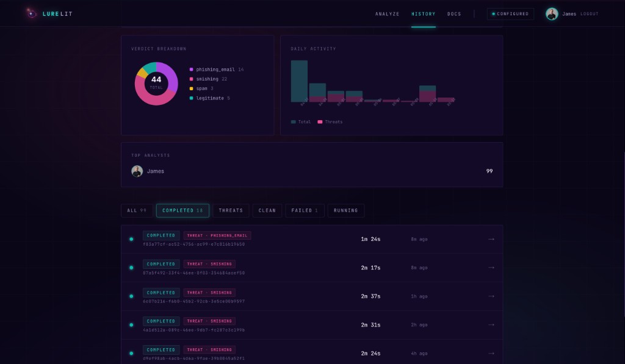Filter runs by Running status
The image size is (625, 364).
click(x=345, y=210)
